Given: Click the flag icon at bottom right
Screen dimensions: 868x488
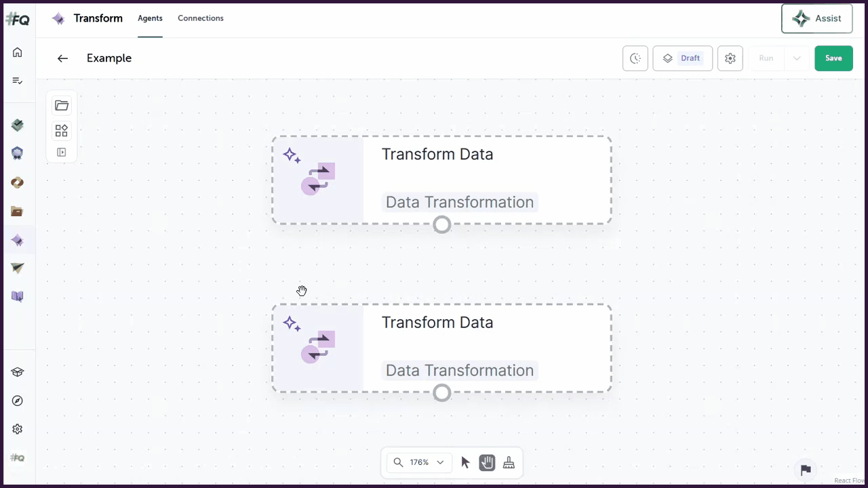Looking at the screenshot, I should tap(806, 470).
